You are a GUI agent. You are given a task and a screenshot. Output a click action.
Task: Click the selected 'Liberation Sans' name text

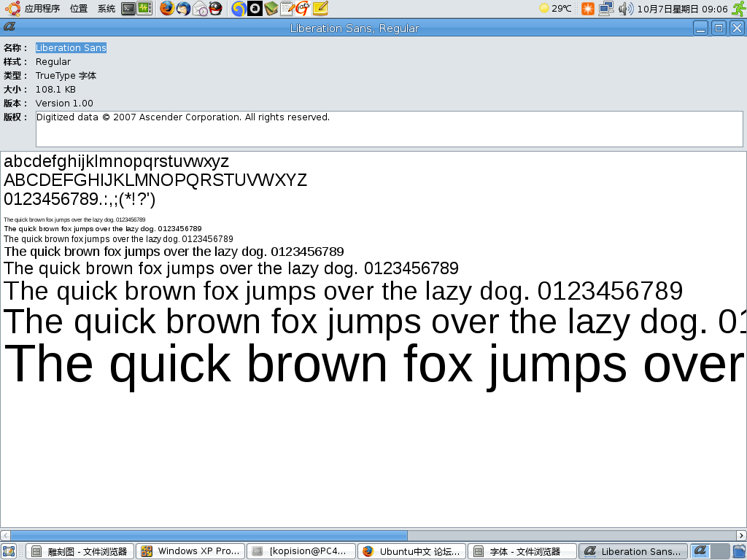(71, 47)
